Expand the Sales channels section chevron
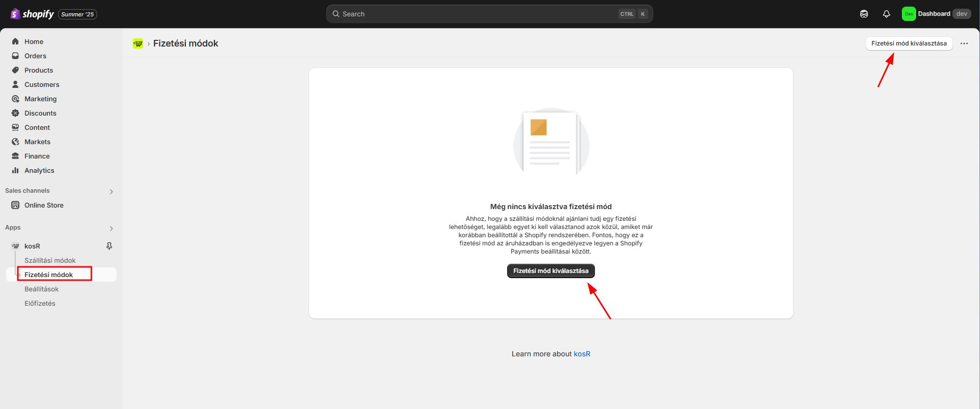 (111, 191)
